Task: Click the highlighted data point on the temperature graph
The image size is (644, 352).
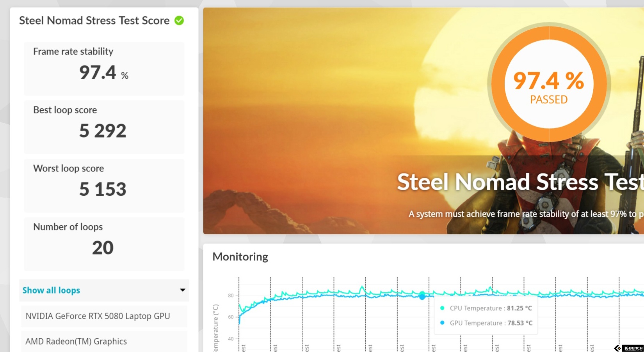Action: [x=422, y=297]
